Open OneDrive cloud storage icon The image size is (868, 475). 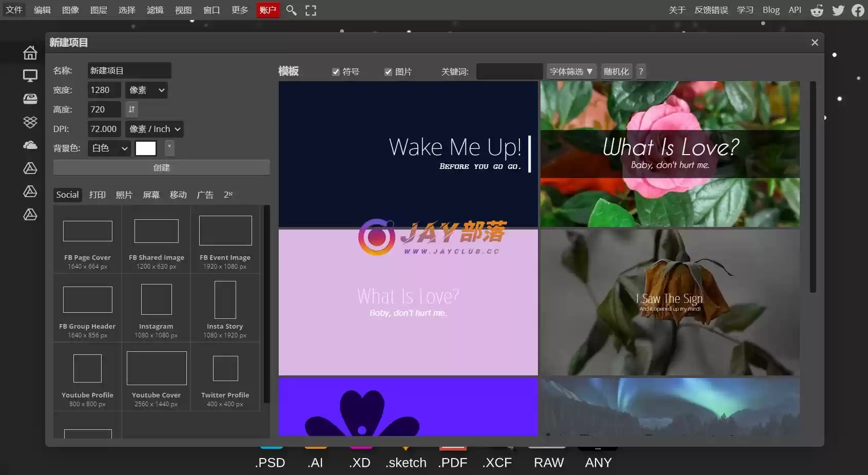tap(30, 145)
